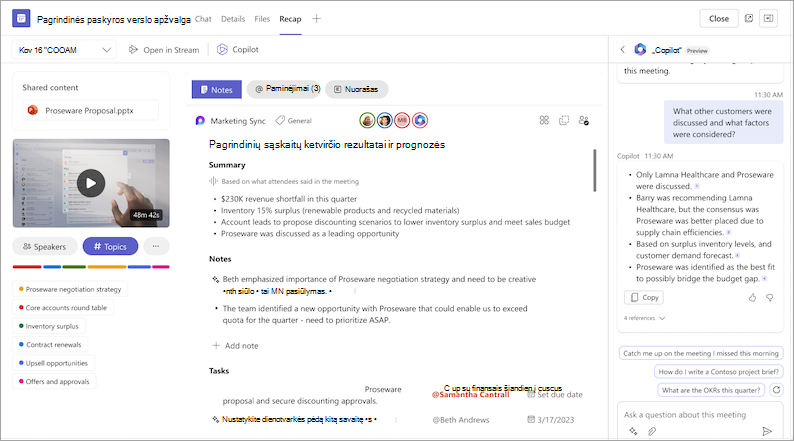Click the sparkle icon next to Beth note
794x441 pixels.
tap(216, 279)
